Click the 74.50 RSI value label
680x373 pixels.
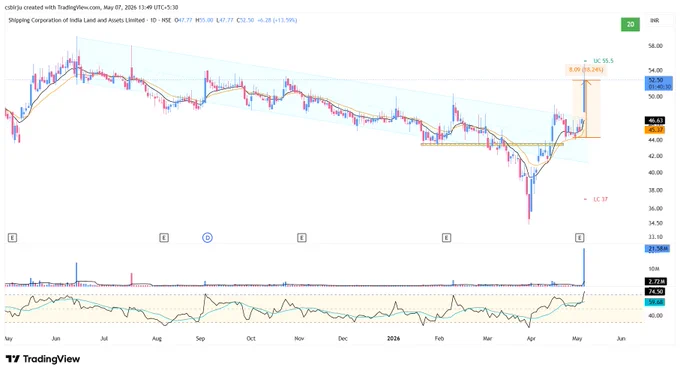(655, 292)
